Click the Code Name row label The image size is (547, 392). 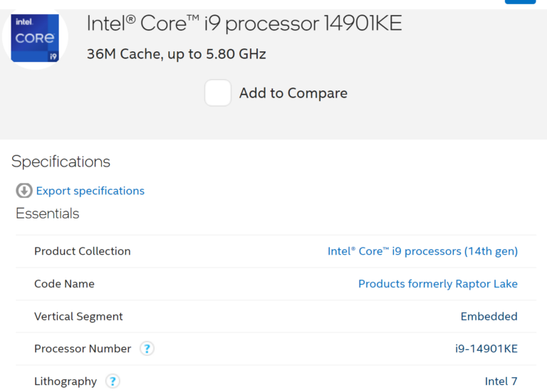[x=64, y=284]
